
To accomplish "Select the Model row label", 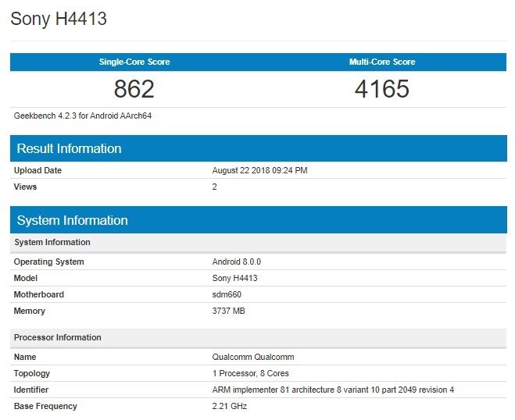I will coord(26,278).
